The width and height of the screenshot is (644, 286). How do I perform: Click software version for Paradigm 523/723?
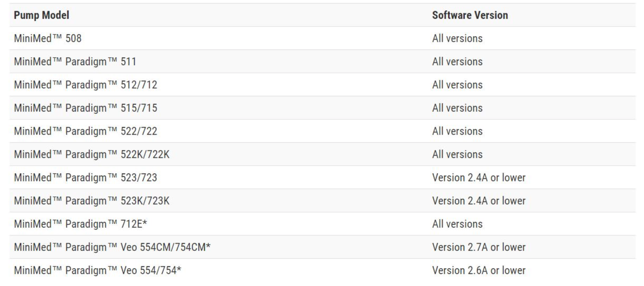pos(479,178)
